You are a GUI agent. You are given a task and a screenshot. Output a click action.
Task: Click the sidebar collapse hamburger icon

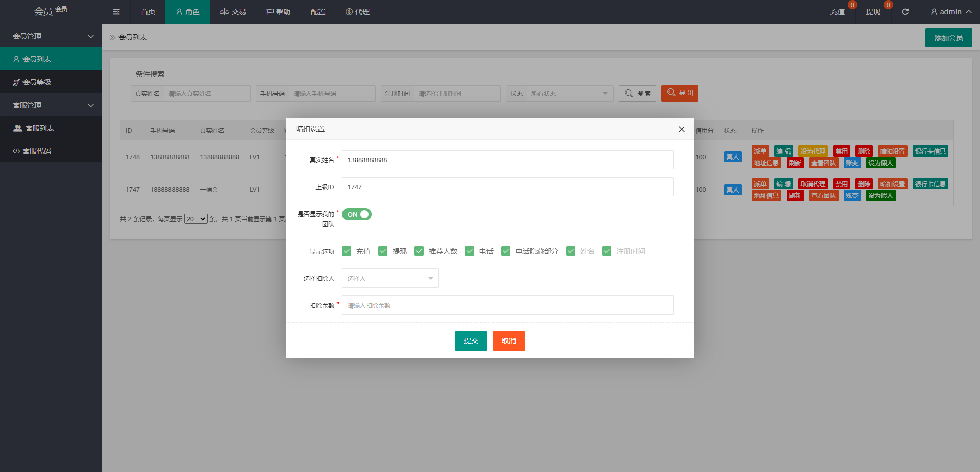coord(116,12)
